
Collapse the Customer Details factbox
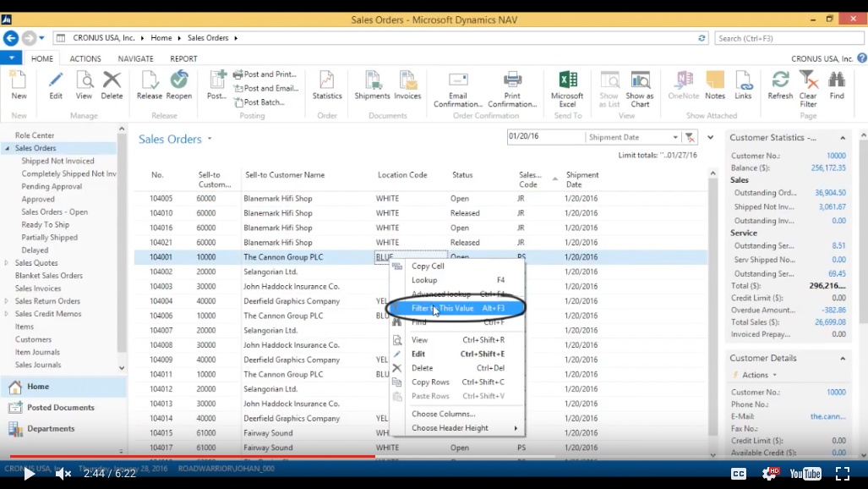tap(843, 359)
